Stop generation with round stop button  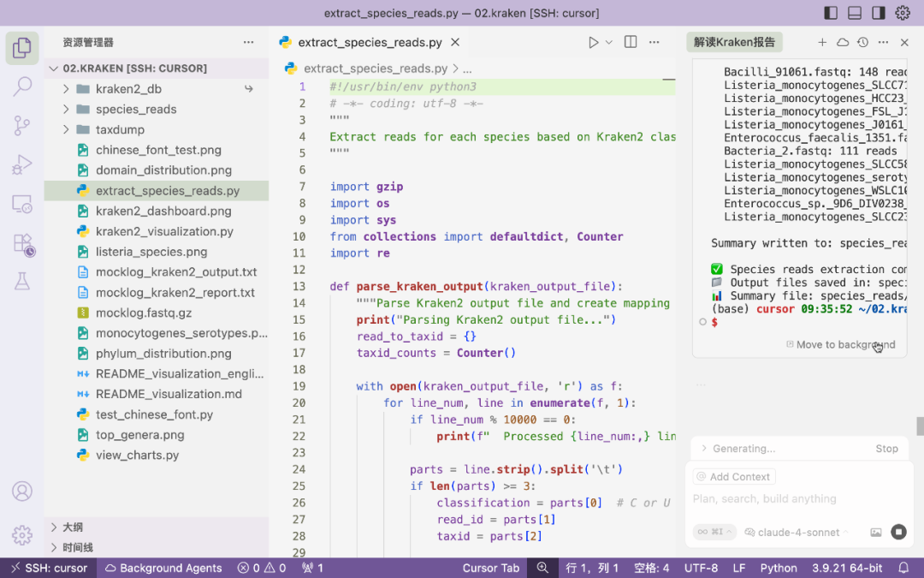coord(898,532)
